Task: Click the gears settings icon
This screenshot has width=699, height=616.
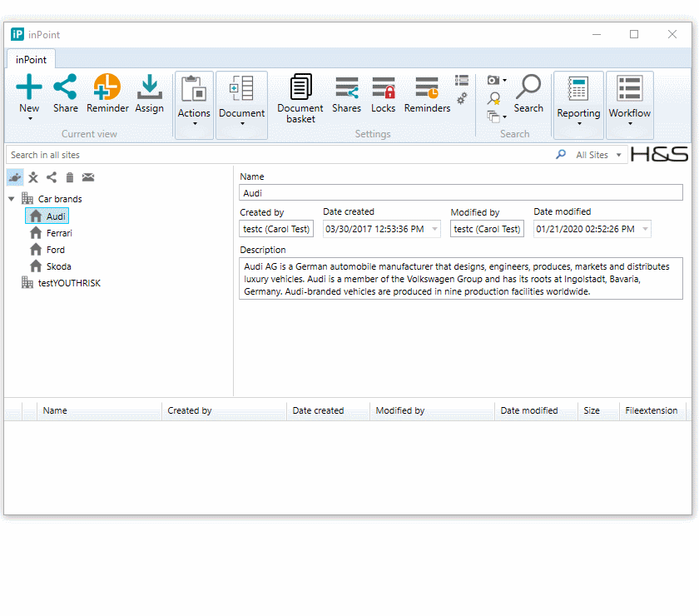Action: click(462, 98)
